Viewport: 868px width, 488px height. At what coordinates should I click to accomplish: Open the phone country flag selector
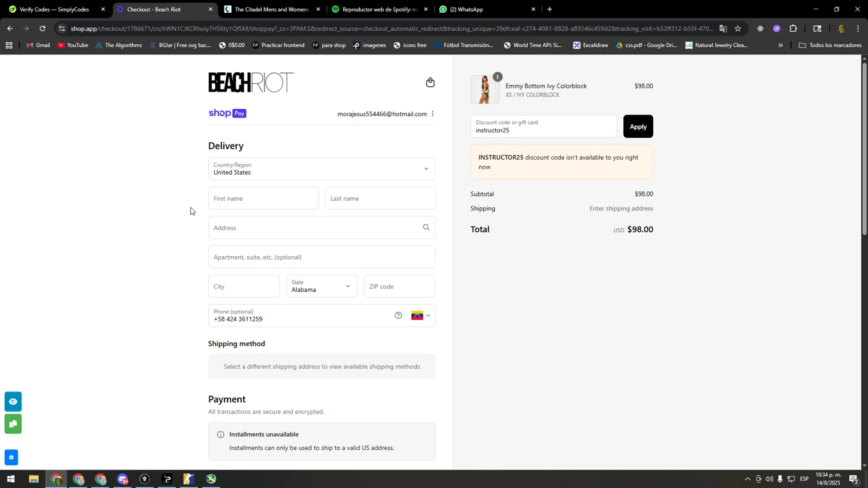pyautogui.click(x=421, y=316)
